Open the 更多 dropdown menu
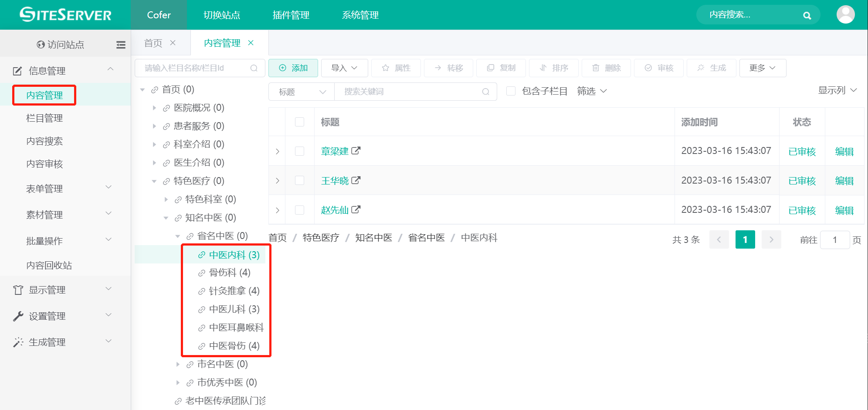 tap(762, 68)
